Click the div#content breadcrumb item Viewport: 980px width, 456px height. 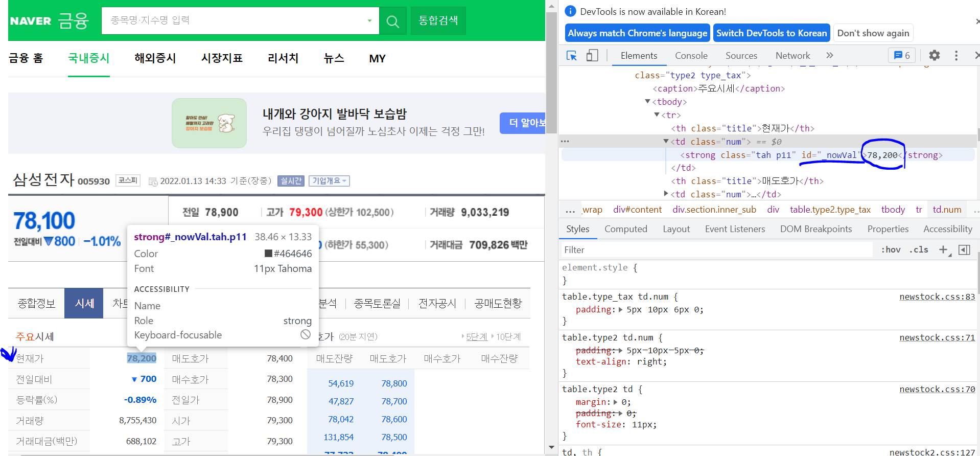(637, 210)
